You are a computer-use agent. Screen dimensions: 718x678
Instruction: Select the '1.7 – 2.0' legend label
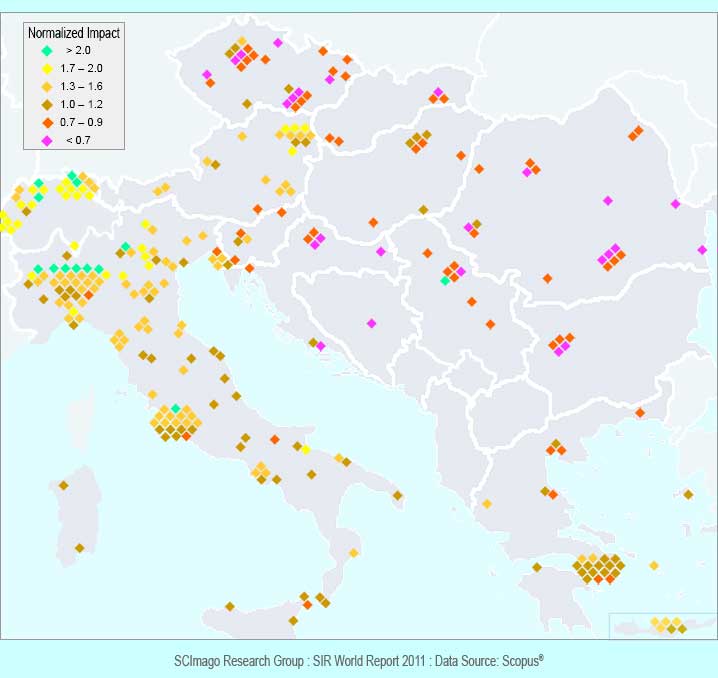[81, 69]
